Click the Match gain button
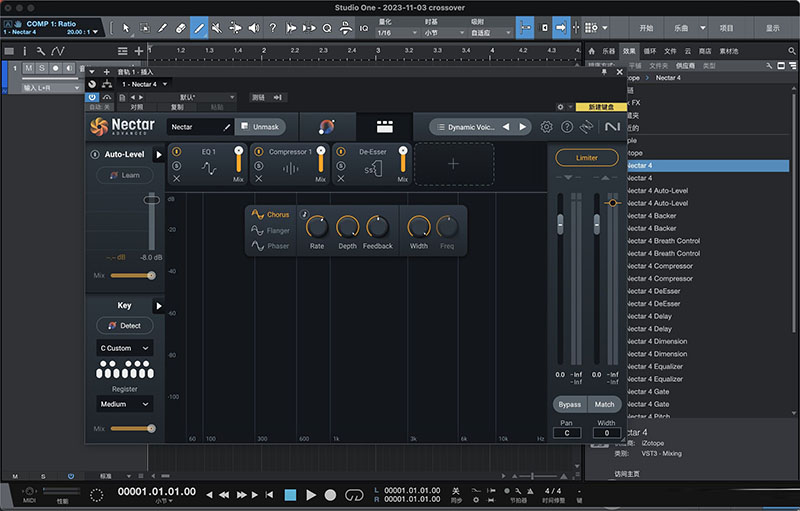 604,404
